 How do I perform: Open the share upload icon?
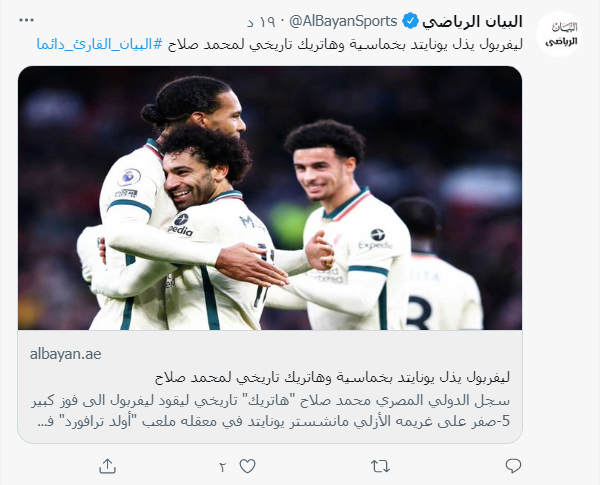108,466
